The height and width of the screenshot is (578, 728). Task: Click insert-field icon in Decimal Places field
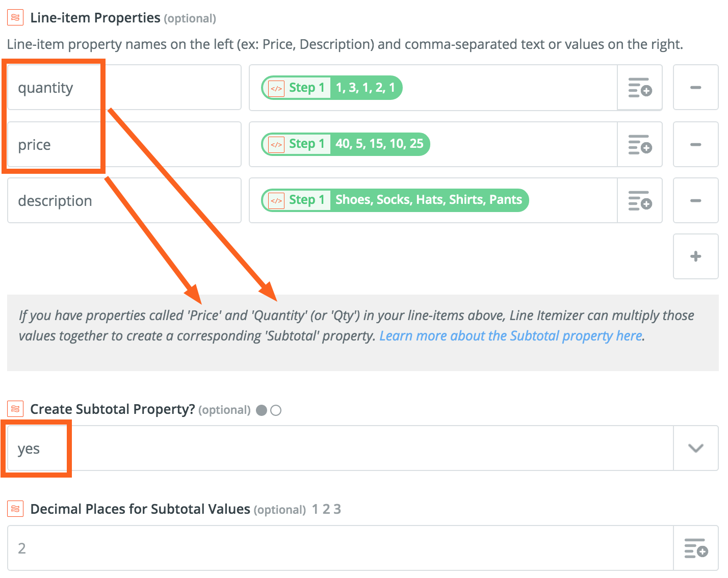tap(695, 548)
